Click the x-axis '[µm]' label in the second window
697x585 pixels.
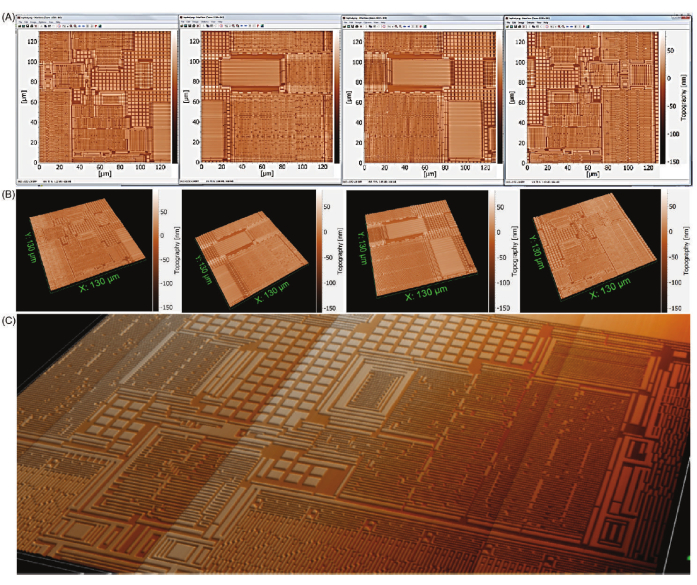pos(267,173)
